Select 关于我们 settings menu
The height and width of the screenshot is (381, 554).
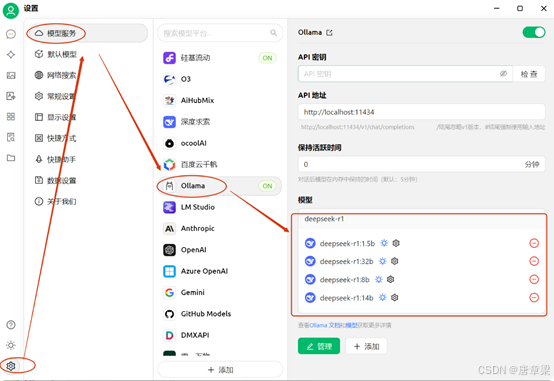pos(87,201)
